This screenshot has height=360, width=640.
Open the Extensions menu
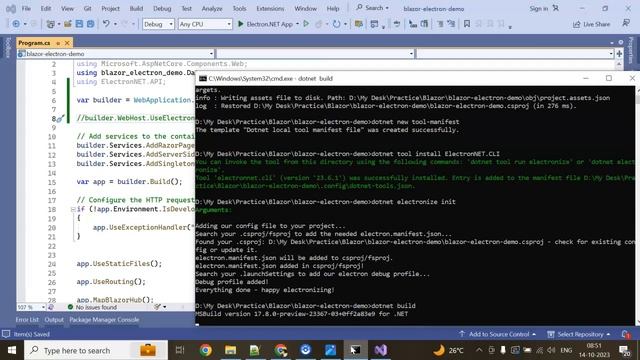pos(270,8)
